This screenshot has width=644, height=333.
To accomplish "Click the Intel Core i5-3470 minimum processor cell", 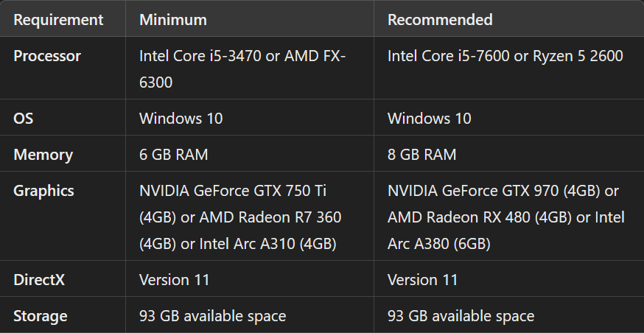I will coord(242,69).
